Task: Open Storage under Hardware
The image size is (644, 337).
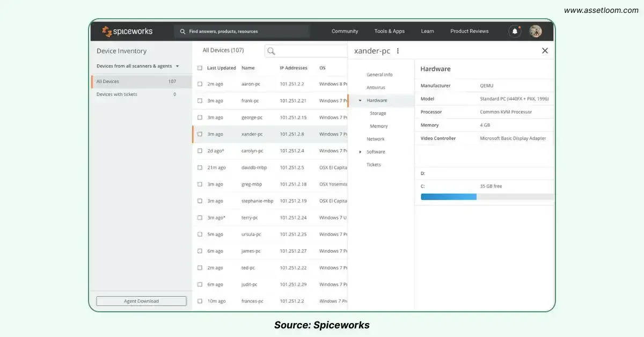Action: 378,113
